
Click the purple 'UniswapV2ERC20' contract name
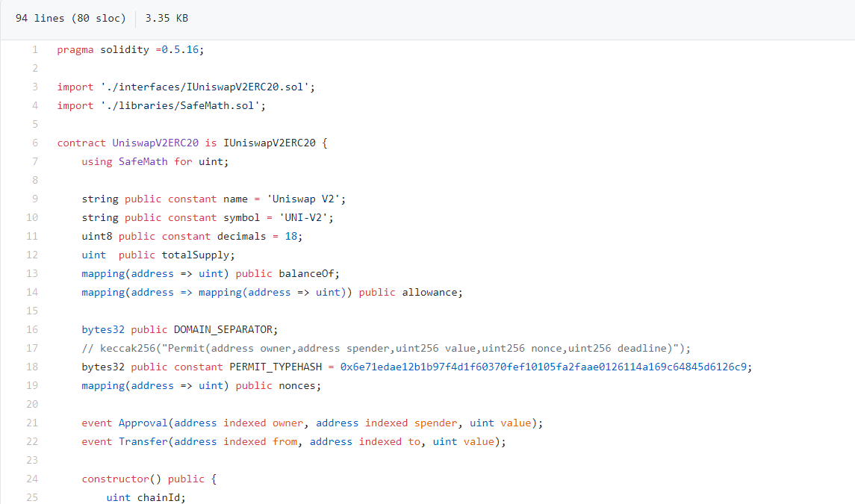pos(155,143)
